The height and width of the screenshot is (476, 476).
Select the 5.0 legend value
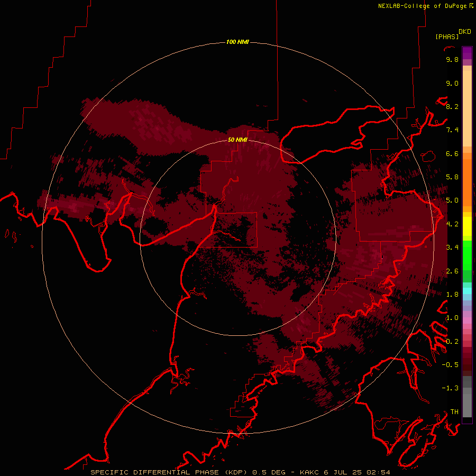click(x=452, y=200)
